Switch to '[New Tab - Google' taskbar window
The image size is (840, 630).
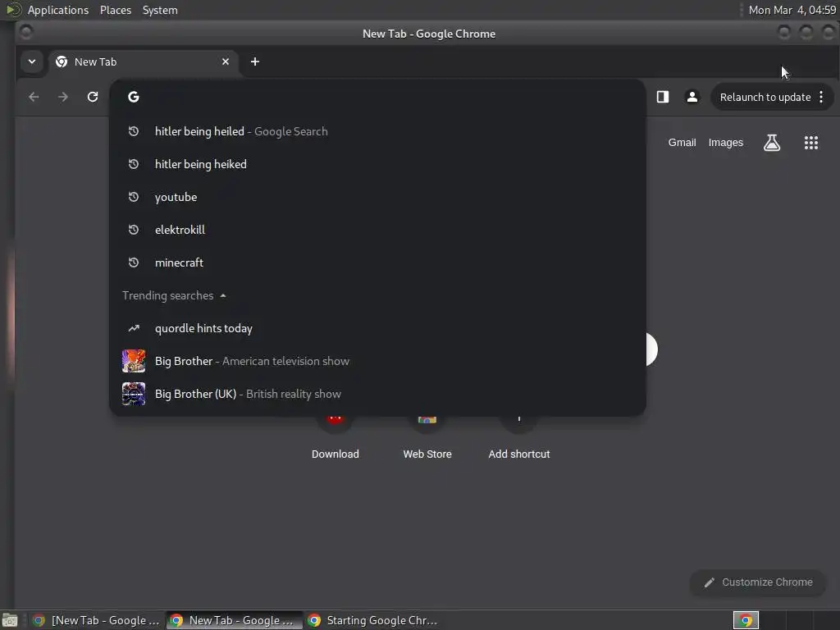97,620
